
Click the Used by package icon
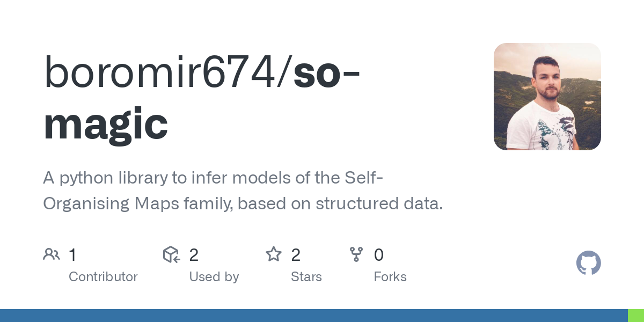[171, 254]
